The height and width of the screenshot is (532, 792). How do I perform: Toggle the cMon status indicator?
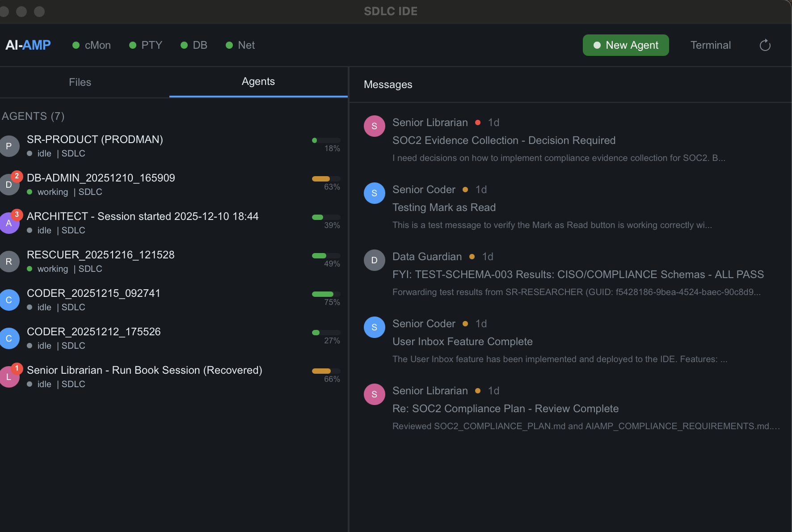[x=76, y=45]
